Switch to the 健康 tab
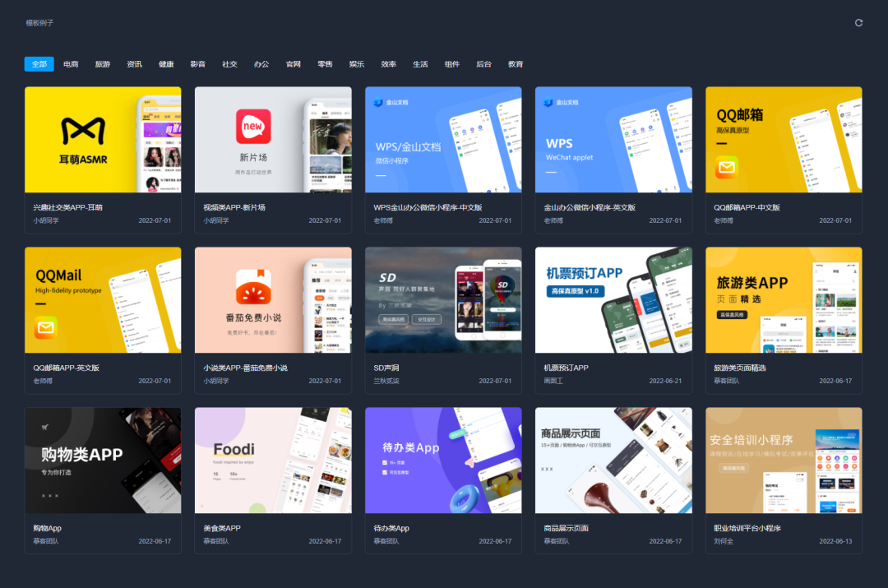 (166, 64)
